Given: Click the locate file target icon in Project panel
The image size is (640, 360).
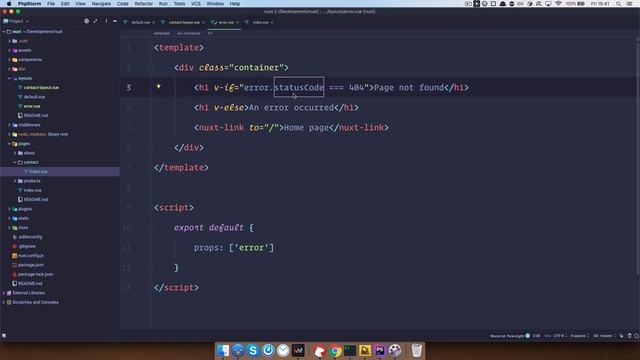Looking at the screenshot, I should (x=87, y=21).
